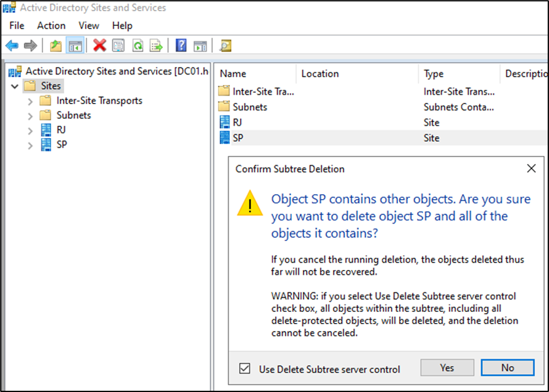
Task: Click the Export List toolbar icon
Action: [156, 46]
